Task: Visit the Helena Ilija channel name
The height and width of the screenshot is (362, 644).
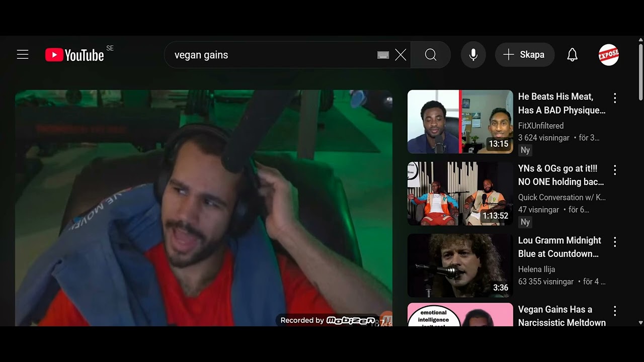Action: [x=537, y=269]
